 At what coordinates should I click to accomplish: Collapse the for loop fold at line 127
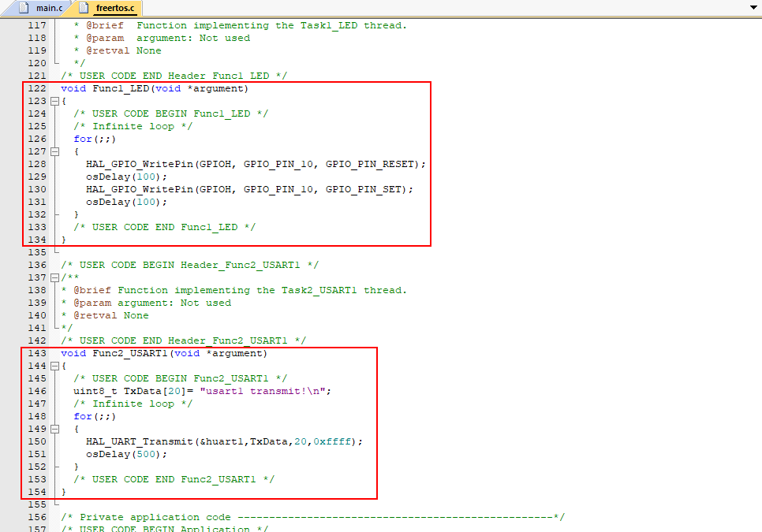coord(55,151)
